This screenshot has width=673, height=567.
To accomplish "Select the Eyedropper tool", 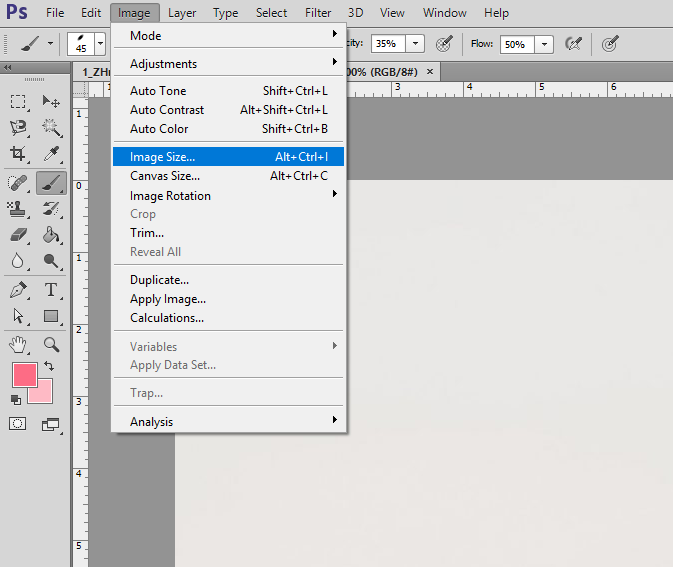I will (x=51, y=154).
